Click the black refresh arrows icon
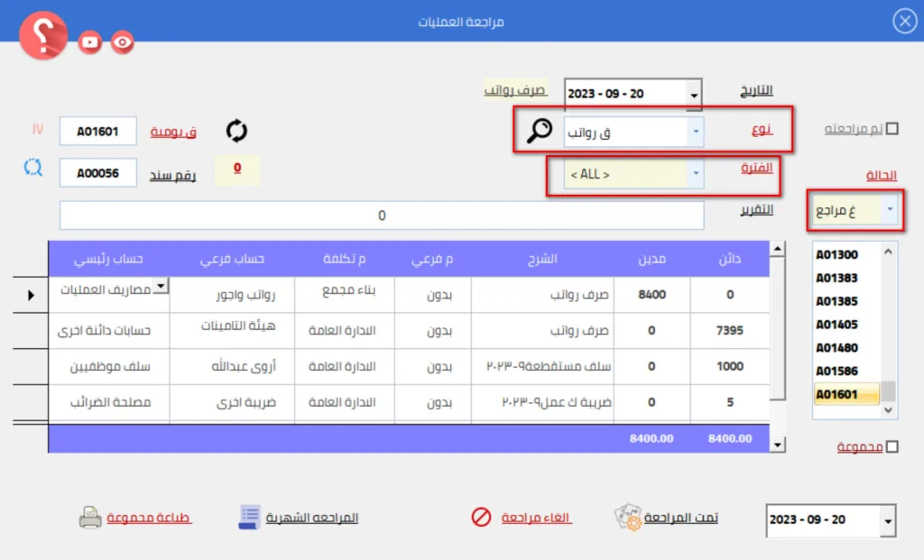The image size is (924, 560). pyautogui.click(x=236, y=131)
